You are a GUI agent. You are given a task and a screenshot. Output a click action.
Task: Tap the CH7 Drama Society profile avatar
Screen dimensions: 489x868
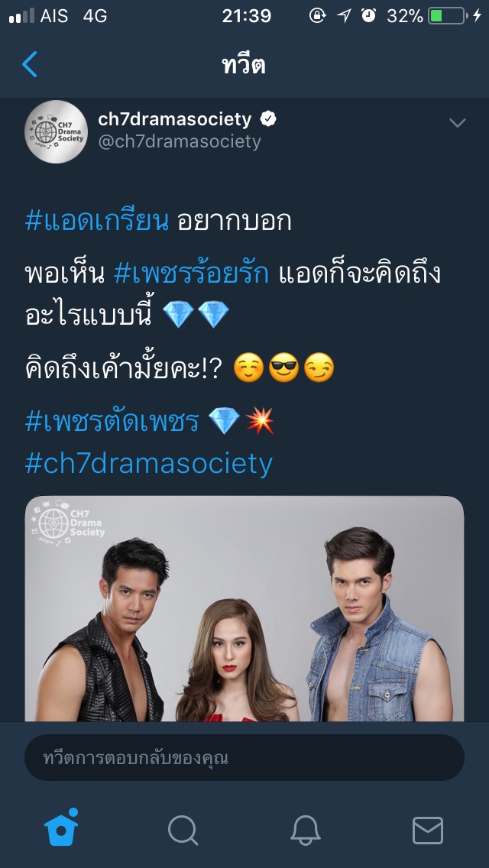tap(56, 131)
